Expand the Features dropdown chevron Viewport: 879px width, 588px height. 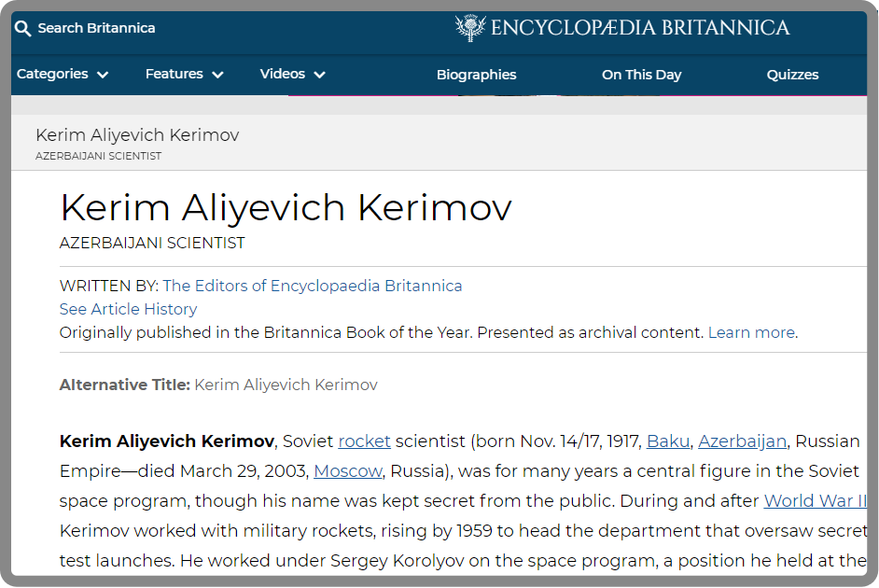coord(217,75)
